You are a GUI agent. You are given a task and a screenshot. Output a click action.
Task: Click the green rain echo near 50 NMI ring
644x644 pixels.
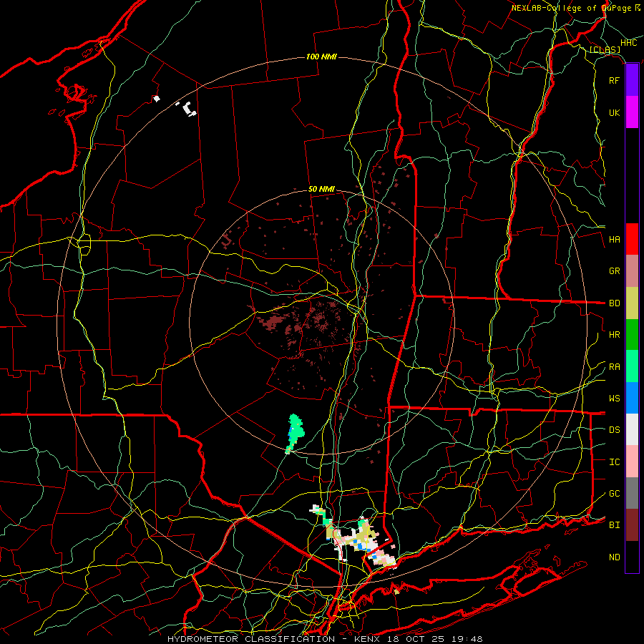[x=295, y=434]
